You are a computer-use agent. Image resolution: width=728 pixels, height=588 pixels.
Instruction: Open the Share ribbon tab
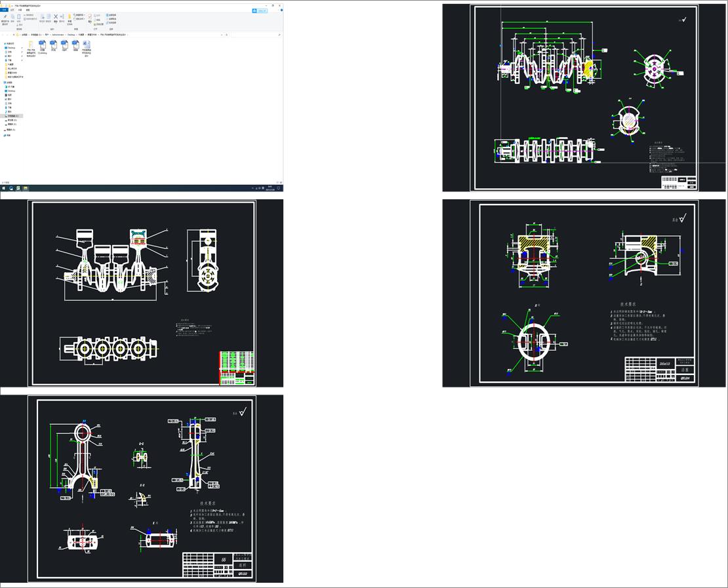click(19, 10)
